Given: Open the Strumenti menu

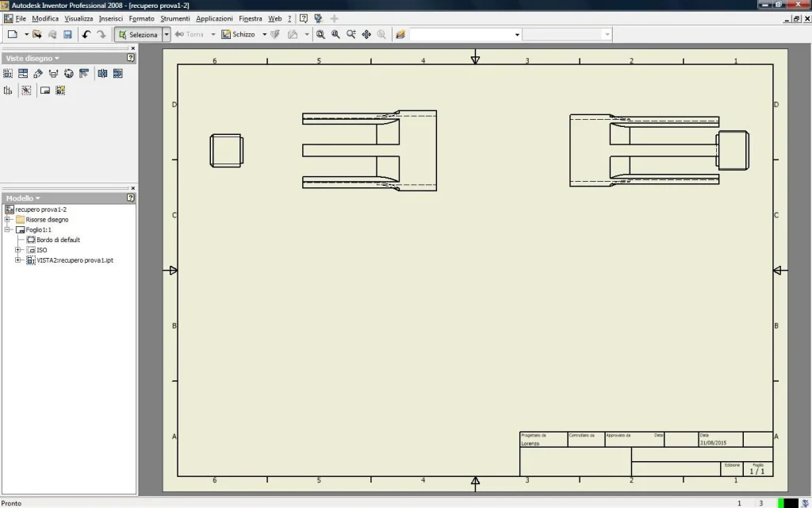Looking at the screenshot, I should pos(175,19).
